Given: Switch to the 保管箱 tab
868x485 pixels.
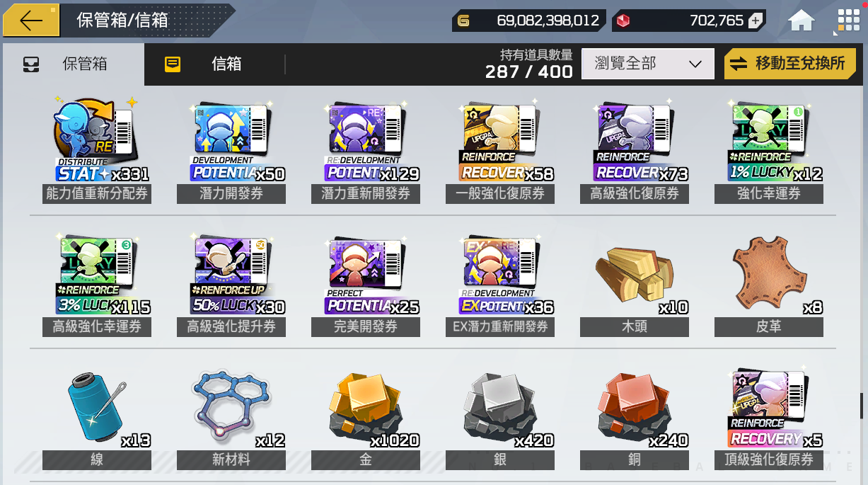Looking at the screenshot, I should pyautogui.click(x=73, y=64).
